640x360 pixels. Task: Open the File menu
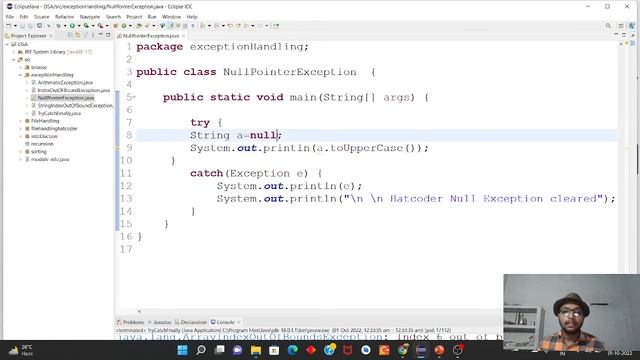(10, 17)
